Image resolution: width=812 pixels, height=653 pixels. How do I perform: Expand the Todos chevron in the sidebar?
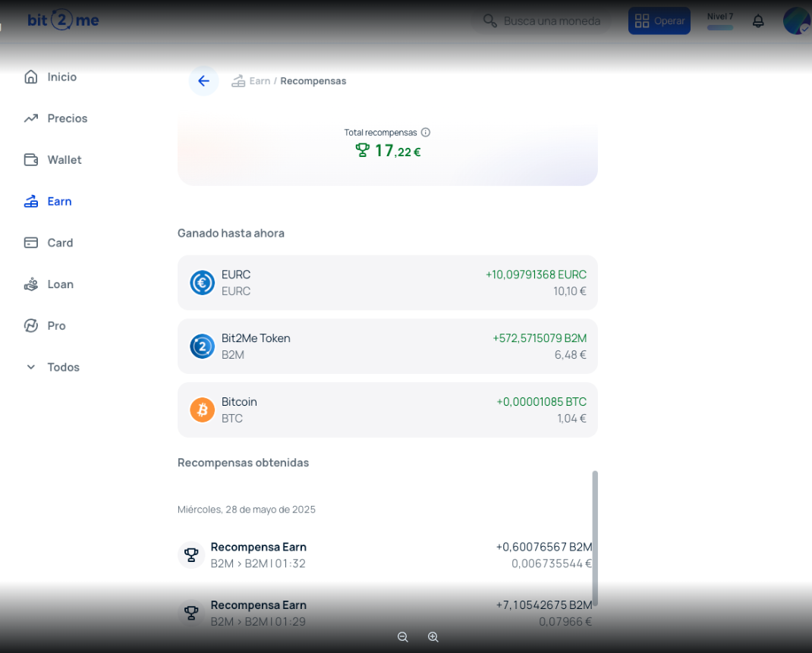point(31,367)
